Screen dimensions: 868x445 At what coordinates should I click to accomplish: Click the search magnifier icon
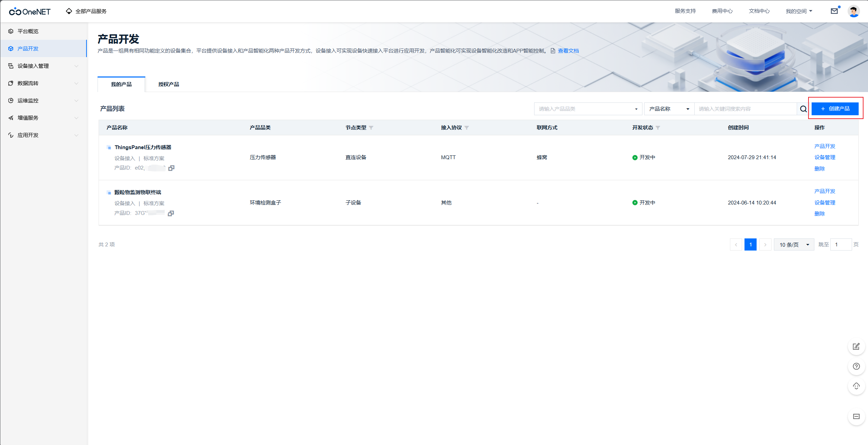(803, 109)
